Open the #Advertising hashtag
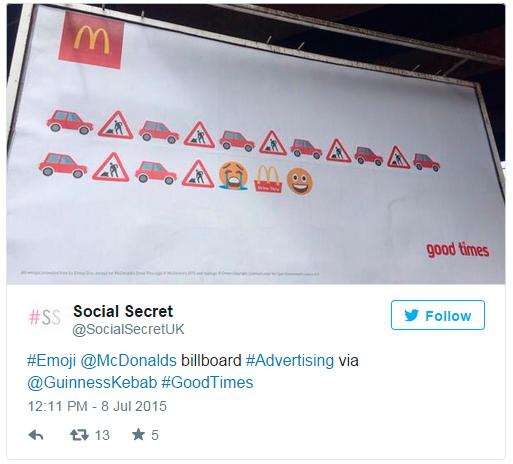The image size is (513, 464). coord(290,361)
